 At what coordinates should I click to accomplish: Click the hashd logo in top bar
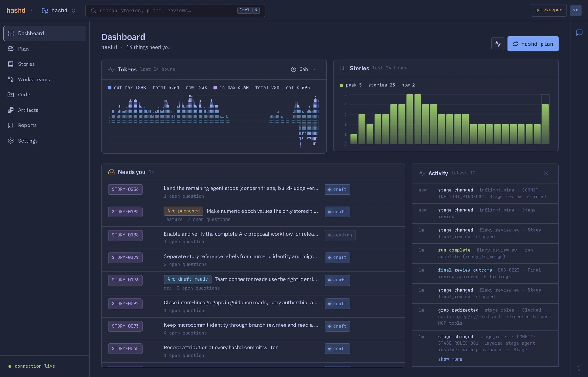[x=16, y=11]
